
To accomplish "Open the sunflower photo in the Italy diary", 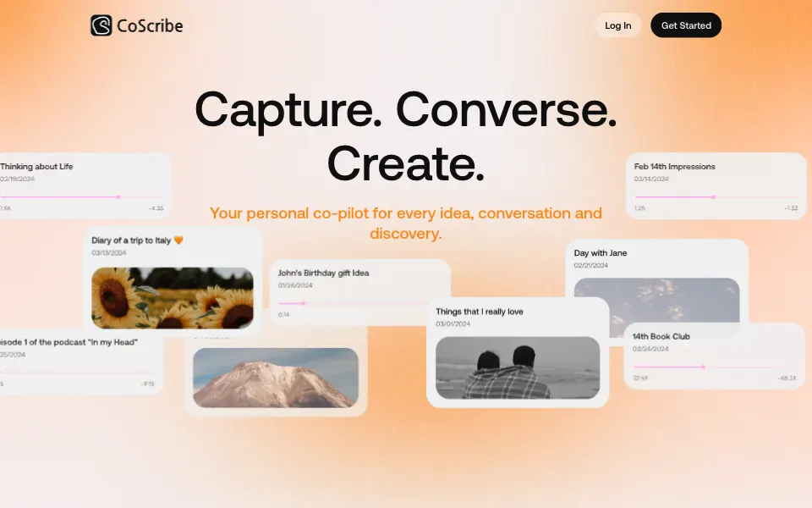I will click(173, 298).
